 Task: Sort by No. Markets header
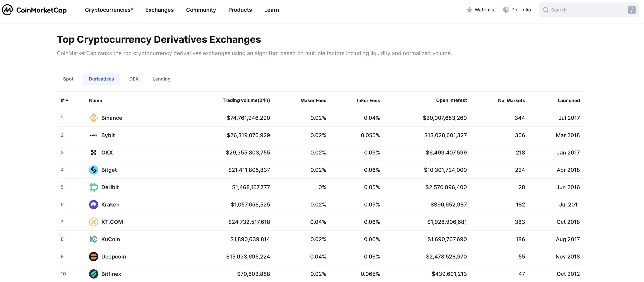click(x=511, y=100)
